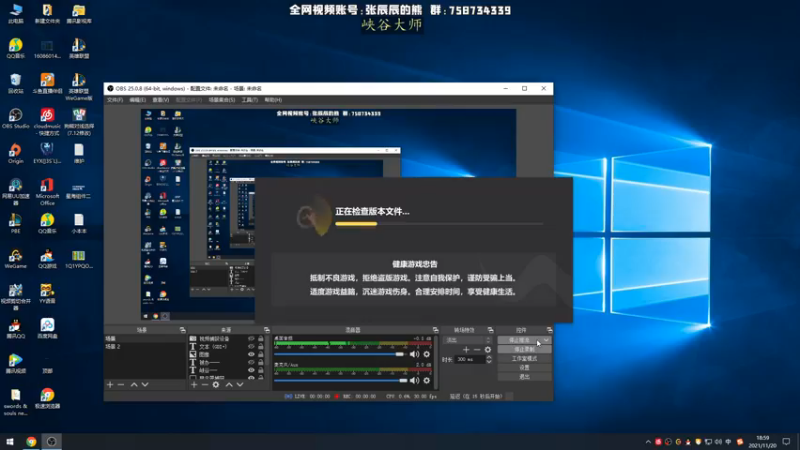The image size is (800, 450).
Task: Open settings gear for 桌面音频 channel
Action: click(427, 354)
